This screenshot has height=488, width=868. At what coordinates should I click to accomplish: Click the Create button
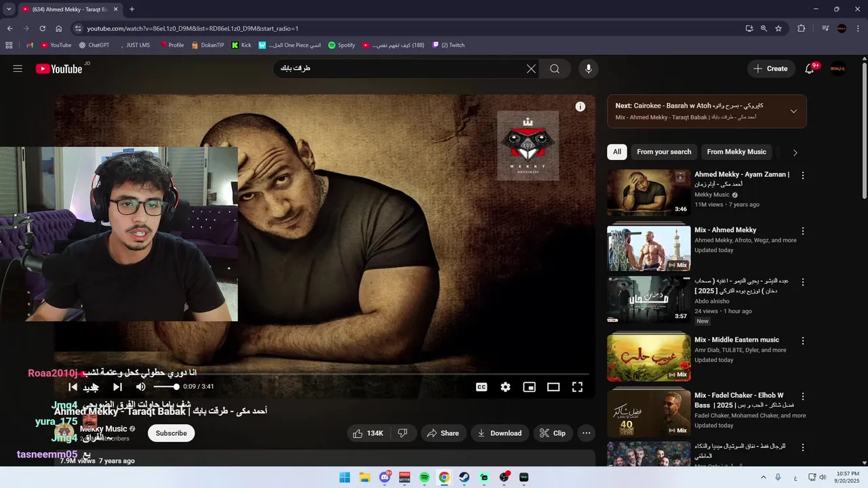(771, 68)
